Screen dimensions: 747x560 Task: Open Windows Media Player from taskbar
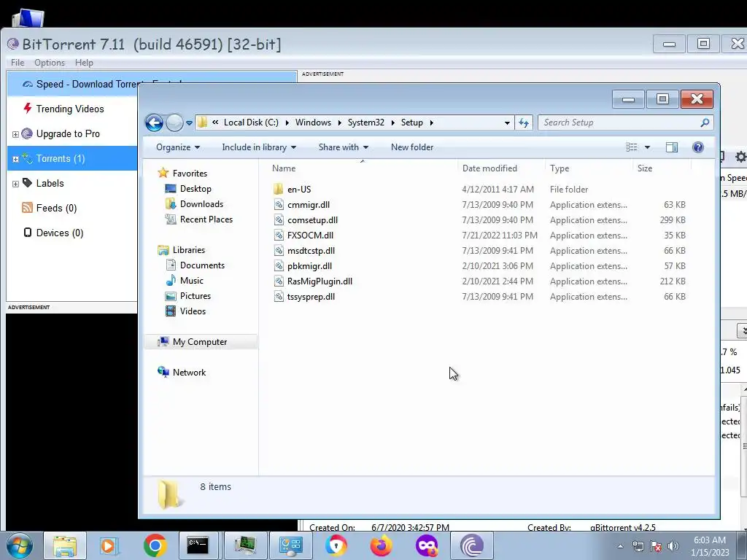point(109,545)
